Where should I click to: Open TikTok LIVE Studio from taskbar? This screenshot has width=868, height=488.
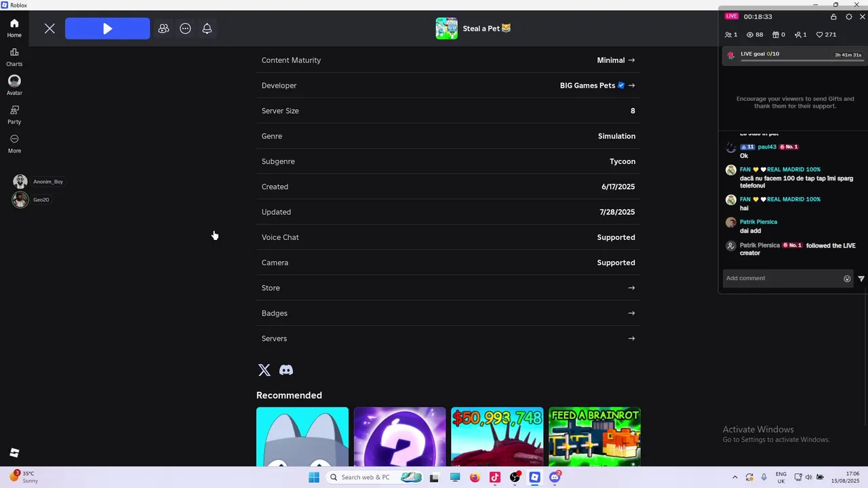point(495,477)
